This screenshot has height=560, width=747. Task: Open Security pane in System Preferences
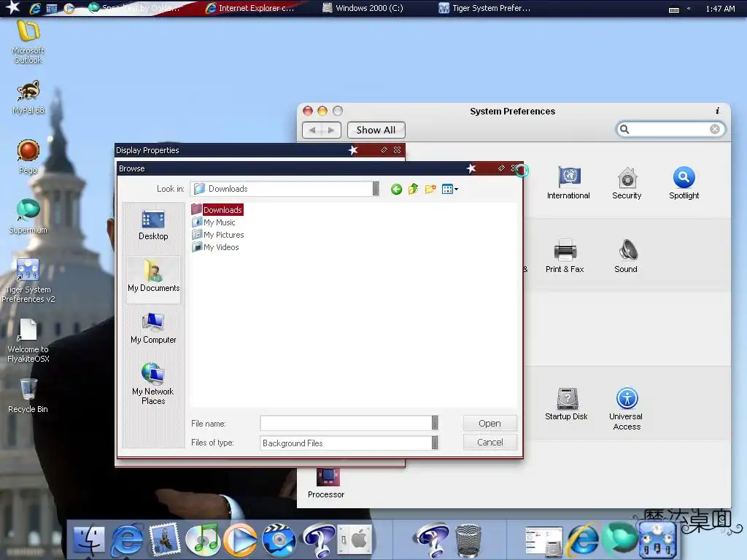[x=627, y=183]
